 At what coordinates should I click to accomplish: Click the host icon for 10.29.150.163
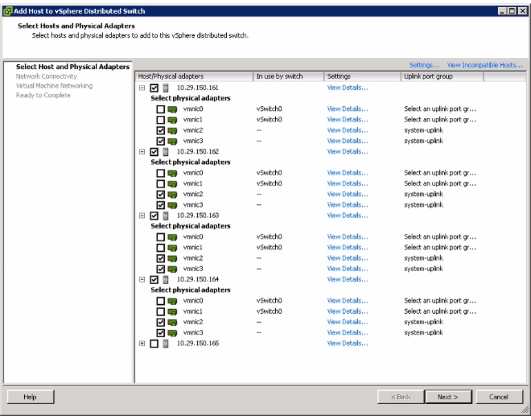(x=166, y=216)
